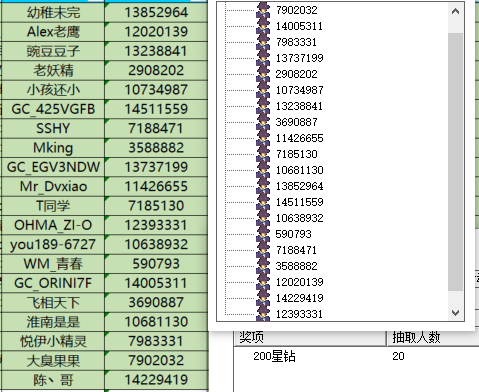This screenshot has width=479, height=392.
Task: Select the user icon next to 13238841 in the list
Action: [263, 106]
